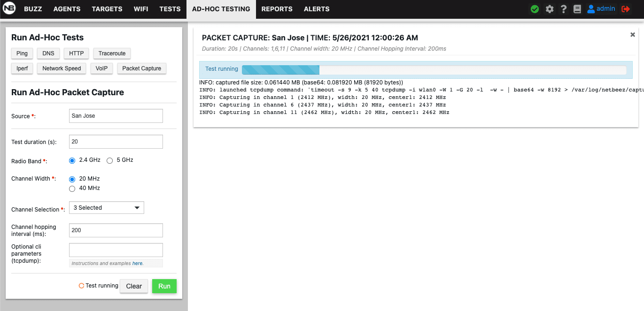This screenshot has width=644, height=311.
Task: Open the settings gear icon
Action: click(x=550, y=8)
